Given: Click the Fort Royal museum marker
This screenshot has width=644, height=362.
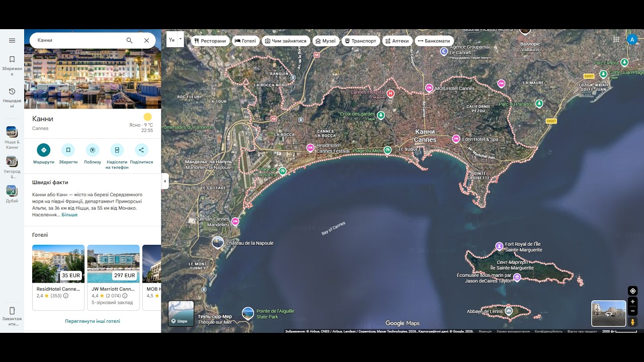Looking at the screenshot, I should pyautogui.click(x=499, y=246).
